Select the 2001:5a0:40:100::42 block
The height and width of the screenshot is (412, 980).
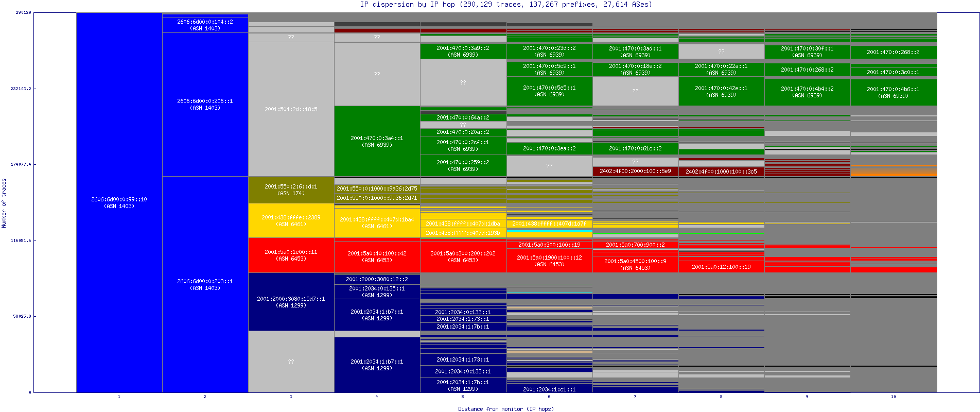click(377, 257)
